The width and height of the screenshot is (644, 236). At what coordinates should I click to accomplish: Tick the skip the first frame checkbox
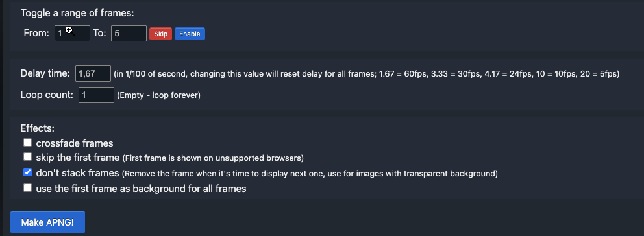pos(27,156)
